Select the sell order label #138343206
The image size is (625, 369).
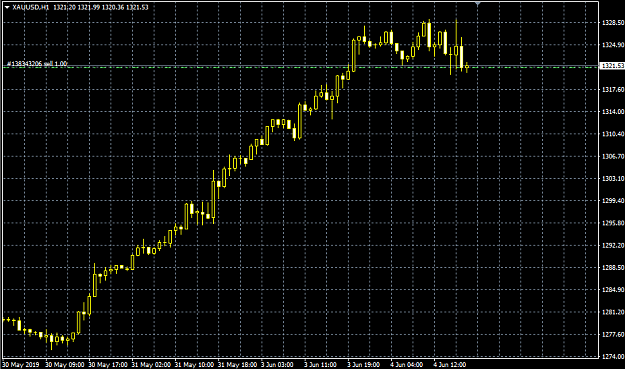(x=37, y=63)
